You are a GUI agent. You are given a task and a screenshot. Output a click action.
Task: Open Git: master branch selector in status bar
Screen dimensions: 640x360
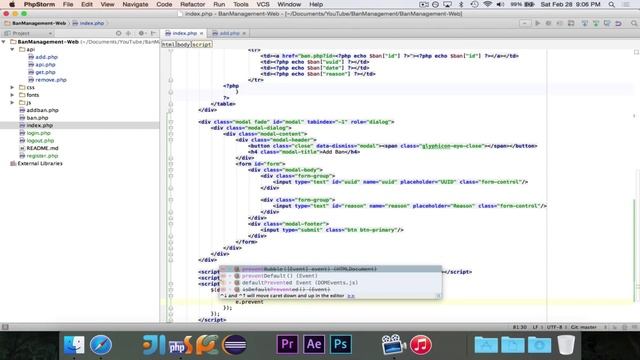(584, 327)
